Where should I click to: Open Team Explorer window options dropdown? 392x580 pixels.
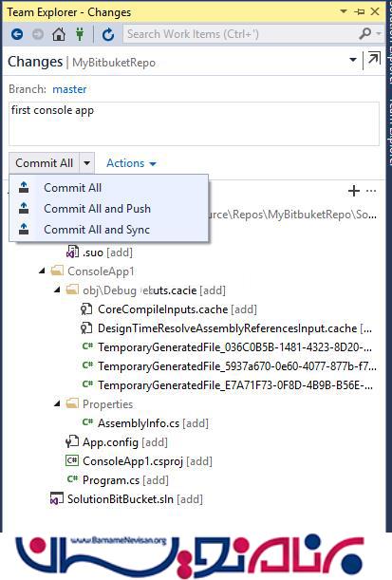(344, 11)
